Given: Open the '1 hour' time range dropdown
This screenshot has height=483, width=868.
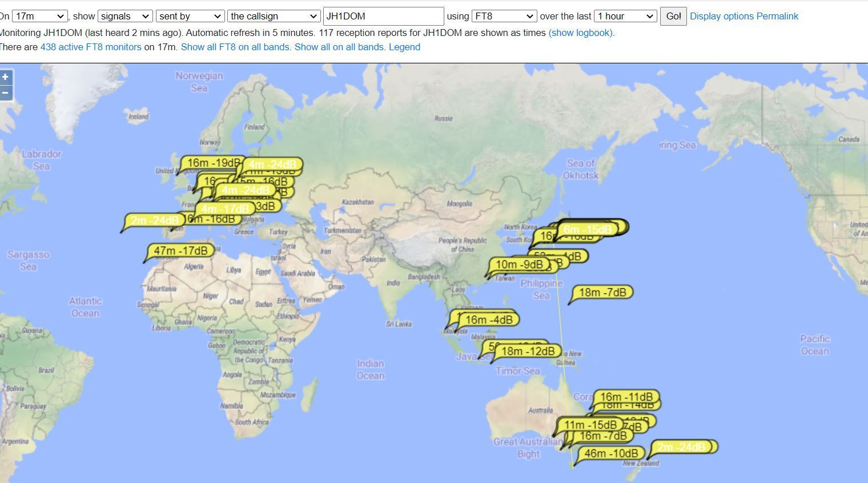Looking at the screenshot, I should pos(625,16).
